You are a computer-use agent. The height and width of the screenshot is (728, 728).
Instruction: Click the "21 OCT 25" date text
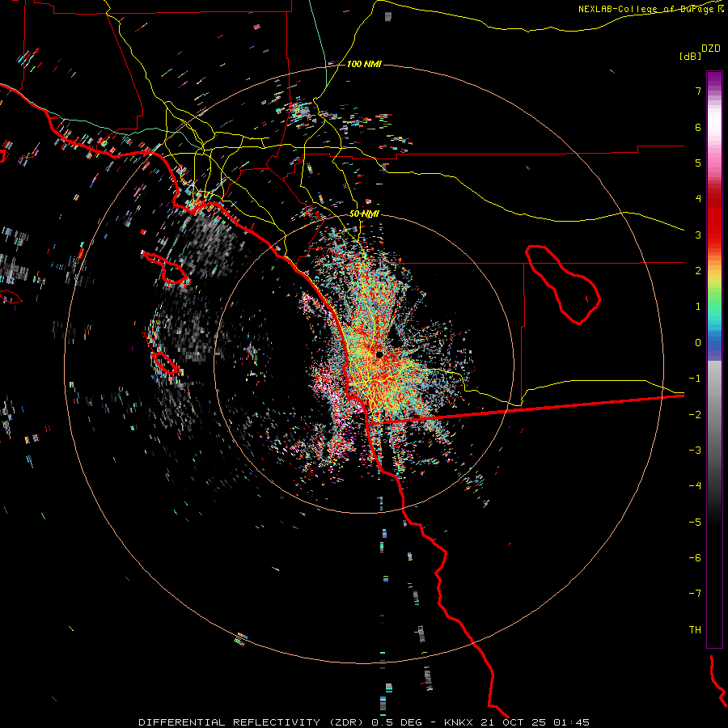pyautogui.click(x=514, y=722)
